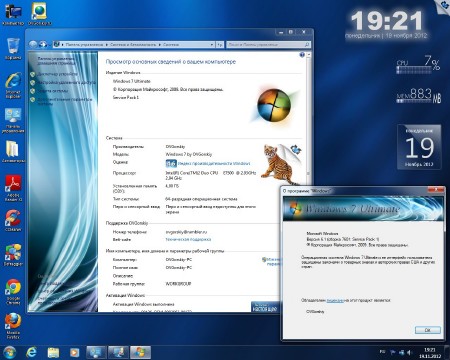Click the 5.6 performance rating badge
The width and height of the screenshot is (450, 360).
pos(171,163)
